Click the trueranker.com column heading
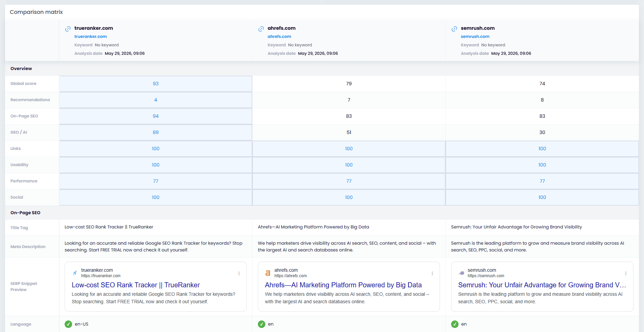The image size is (644, 332). coord(94,28)
